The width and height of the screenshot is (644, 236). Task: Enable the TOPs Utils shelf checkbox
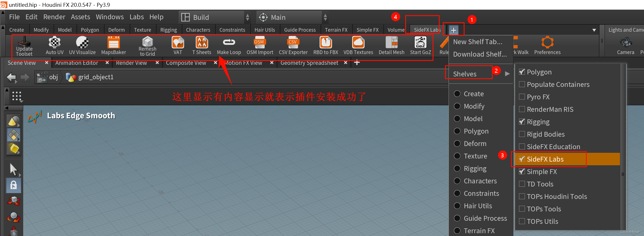pos(522,221)
